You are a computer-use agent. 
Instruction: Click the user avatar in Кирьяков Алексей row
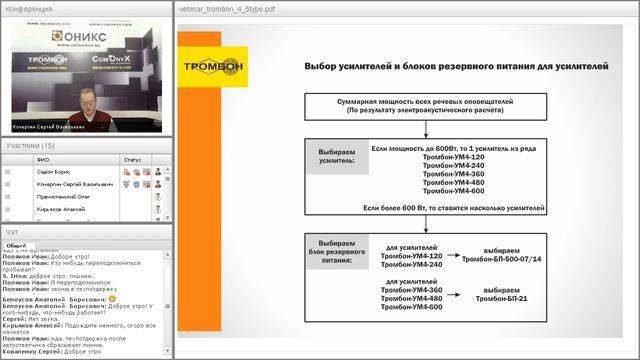pos(158,209)
